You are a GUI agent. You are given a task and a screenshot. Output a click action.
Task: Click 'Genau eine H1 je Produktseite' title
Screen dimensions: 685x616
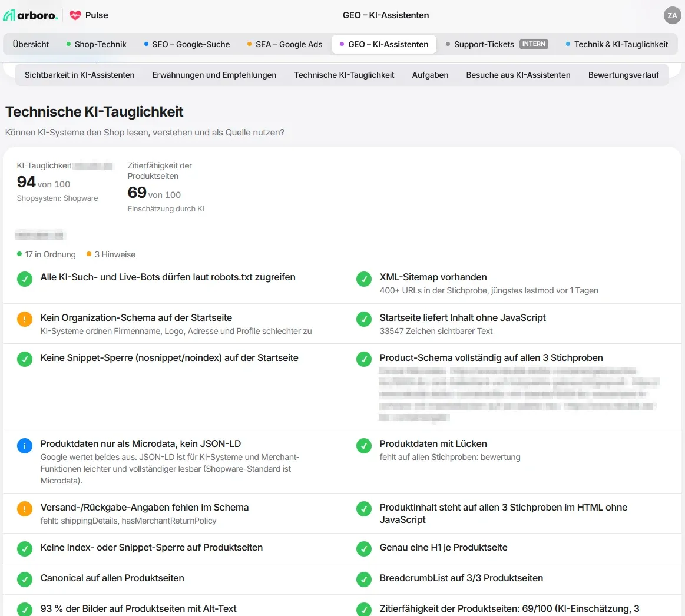pos(444,548)
